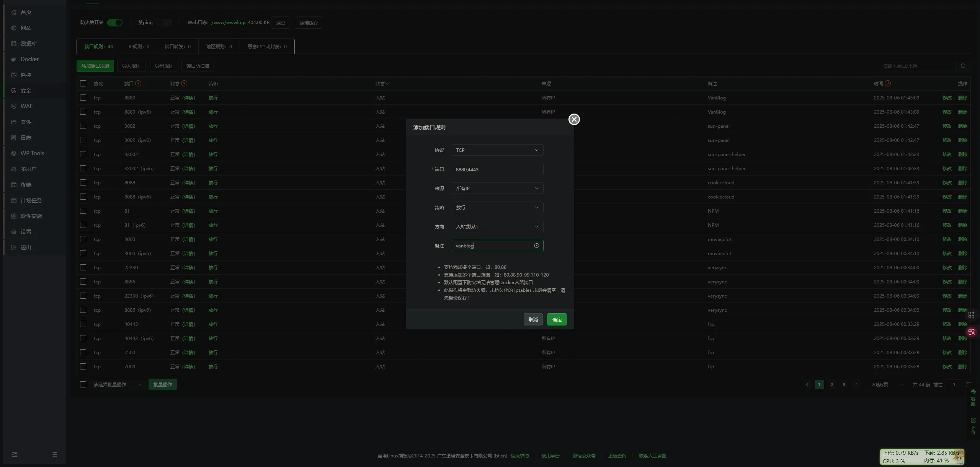Click the 添加端口规则 button
Image resolution: width=980 pixels, height=467 pixels.
[x=95, y=66]
